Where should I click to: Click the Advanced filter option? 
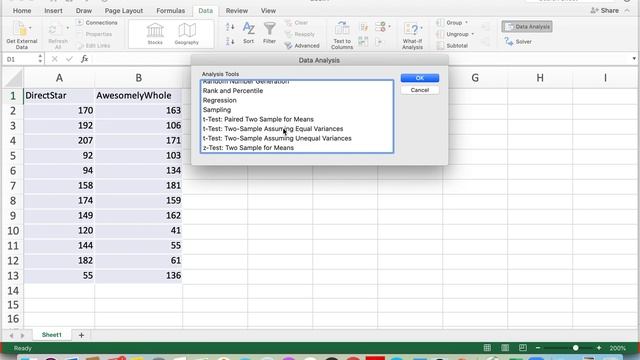[x=302, y=46]
